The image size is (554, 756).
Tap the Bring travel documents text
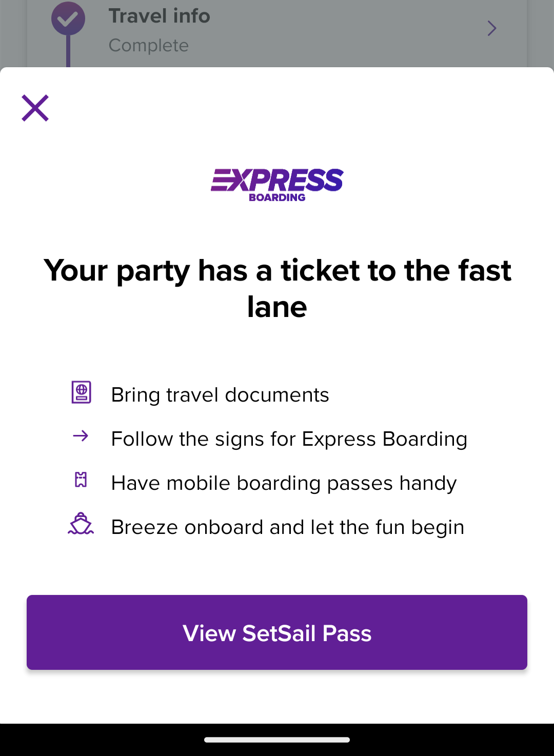tap(220, 395)
